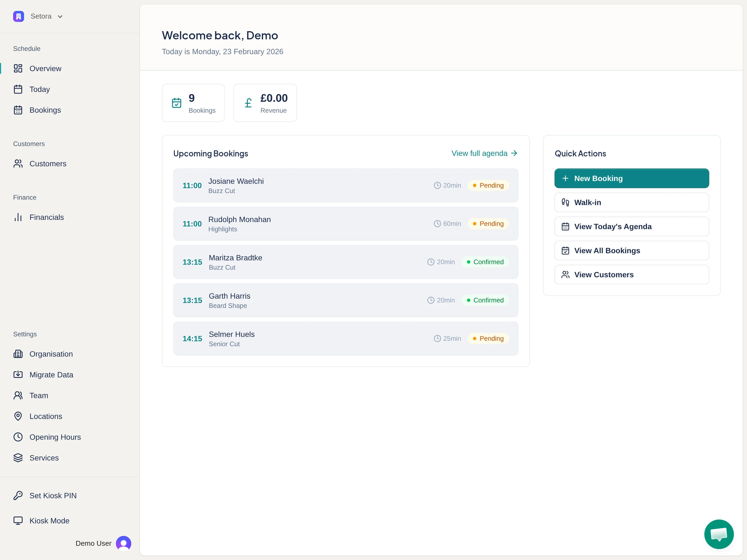
Task: Click the Set Kiosk PIN key icon
Action: coord(18,495)
